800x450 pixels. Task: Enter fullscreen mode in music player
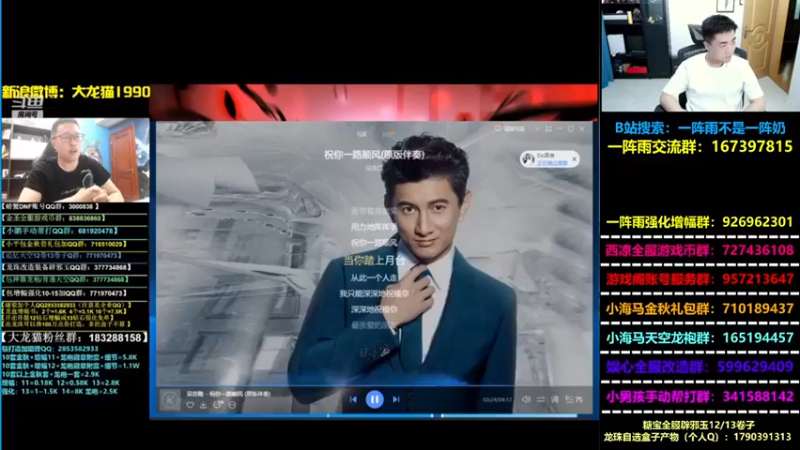(548, 129)
